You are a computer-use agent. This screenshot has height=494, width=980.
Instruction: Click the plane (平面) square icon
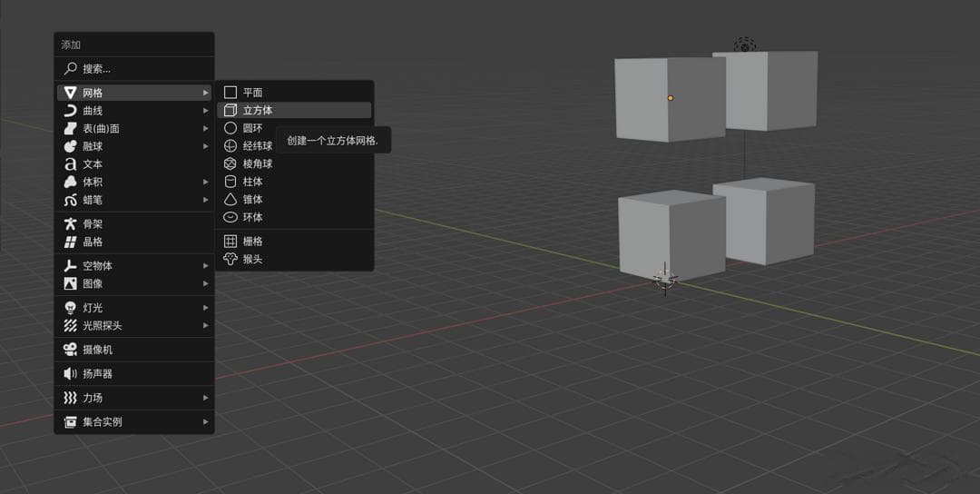click(x=230, y=93)
